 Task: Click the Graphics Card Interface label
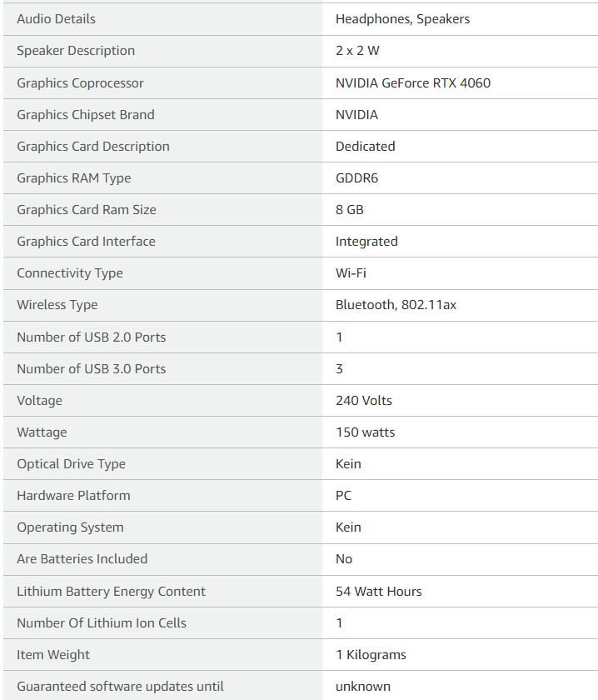tap(86, 242)
